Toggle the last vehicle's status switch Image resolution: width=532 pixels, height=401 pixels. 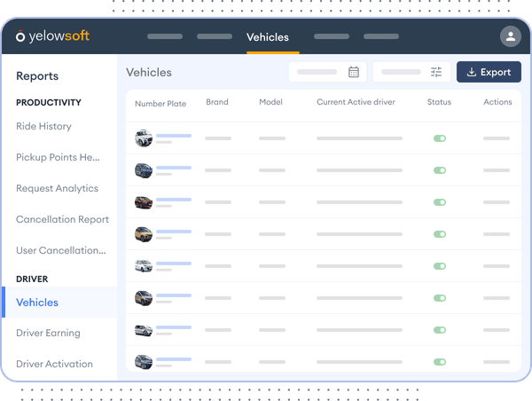(439, 362)
